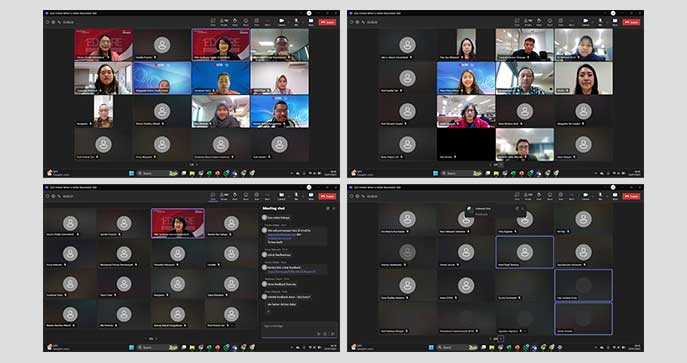This screenshot has height=363, width=687.
Task: Pop out the Meeting chat panel
Action: click(x=327, y=208)
